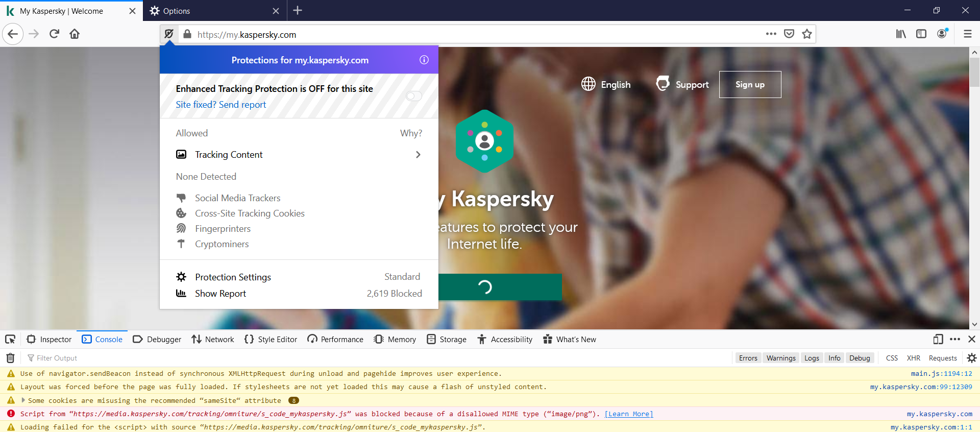Screen dimensions: 980x432
Task: Open console settings gear icon
Action: click(972, 358)
